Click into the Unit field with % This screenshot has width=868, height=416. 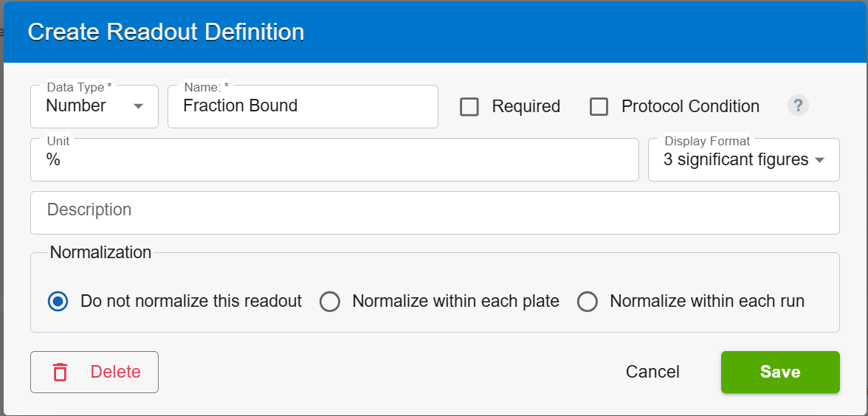[335, 160]
